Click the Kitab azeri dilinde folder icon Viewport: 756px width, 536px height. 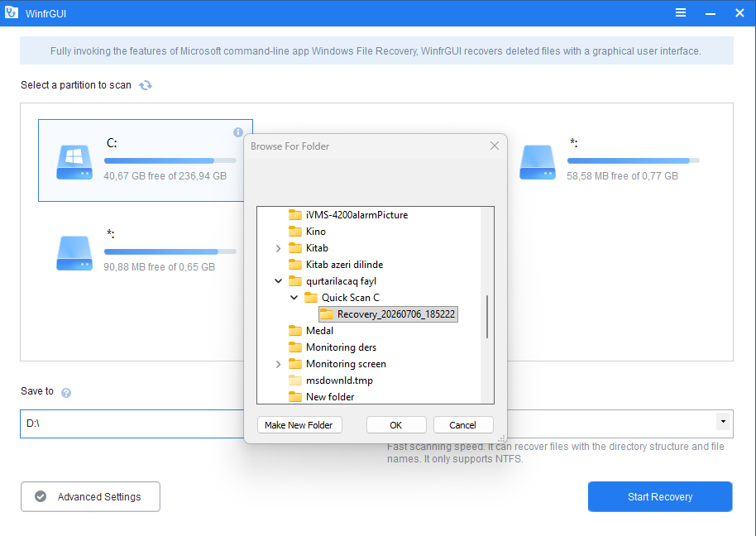295,264
